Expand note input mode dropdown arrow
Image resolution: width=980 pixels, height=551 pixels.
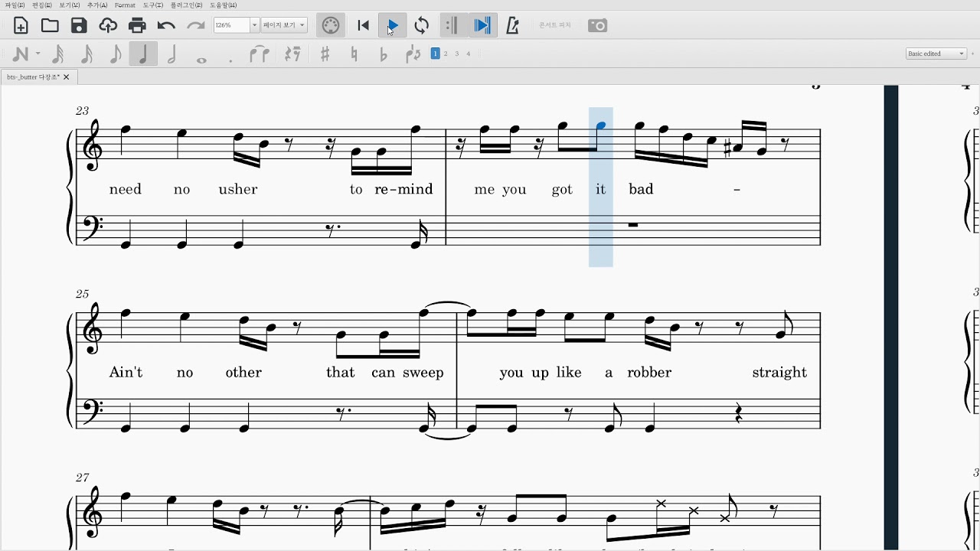click(x=38, y=54)
